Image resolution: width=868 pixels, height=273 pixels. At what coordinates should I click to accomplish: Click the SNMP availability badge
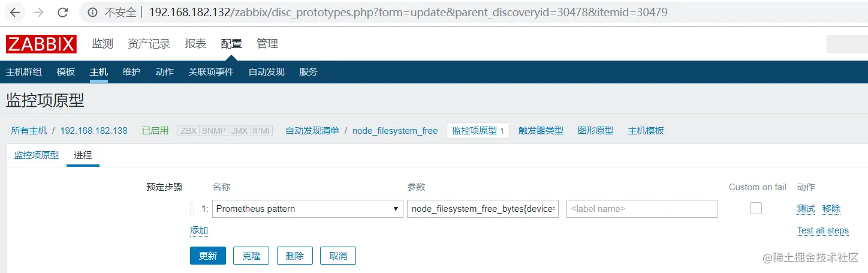214,131
